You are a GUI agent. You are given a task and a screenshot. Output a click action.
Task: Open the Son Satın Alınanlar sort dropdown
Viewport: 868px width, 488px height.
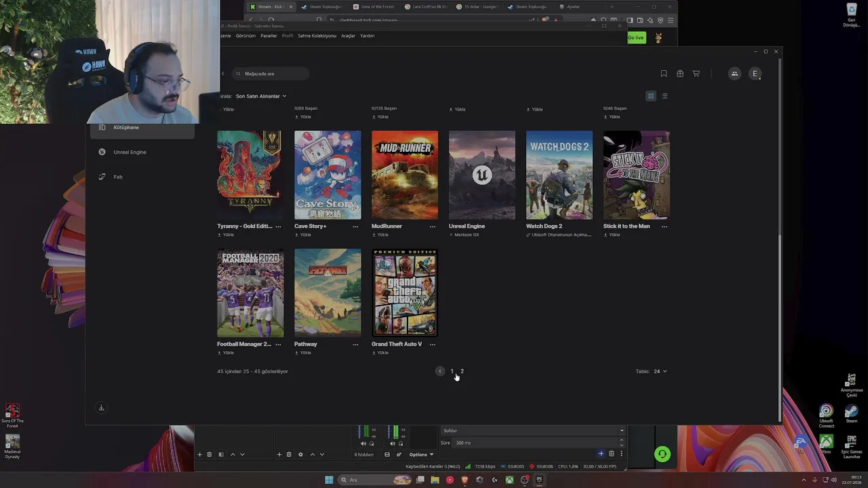(261, 96)
